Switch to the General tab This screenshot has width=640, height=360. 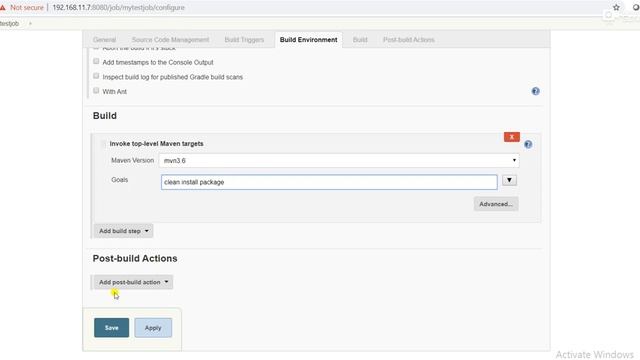point(104,40)
